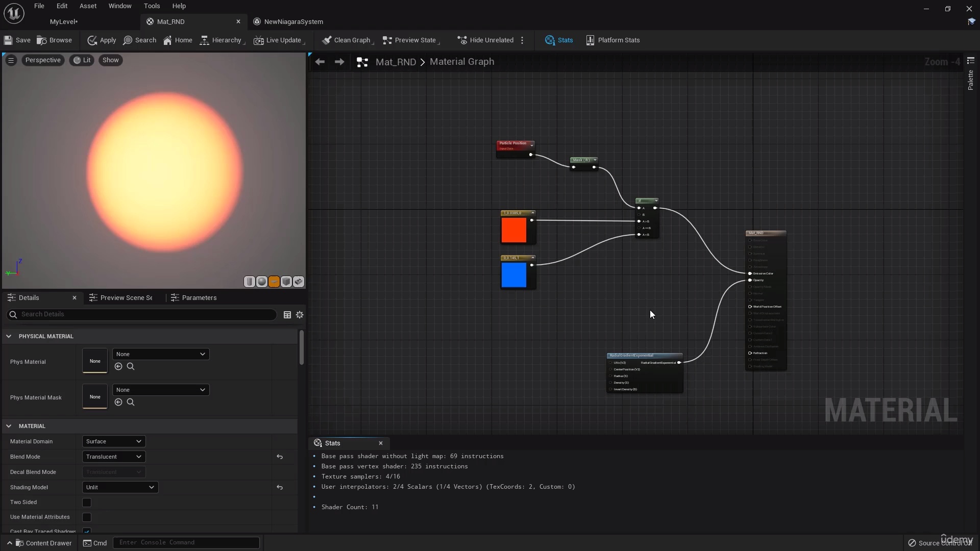
Task: Open Stats from the toolbar
Action: tap(559, 40)
